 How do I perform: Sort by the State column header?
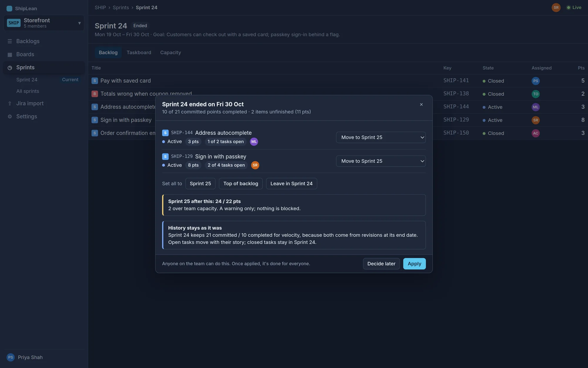coord(488,68)
